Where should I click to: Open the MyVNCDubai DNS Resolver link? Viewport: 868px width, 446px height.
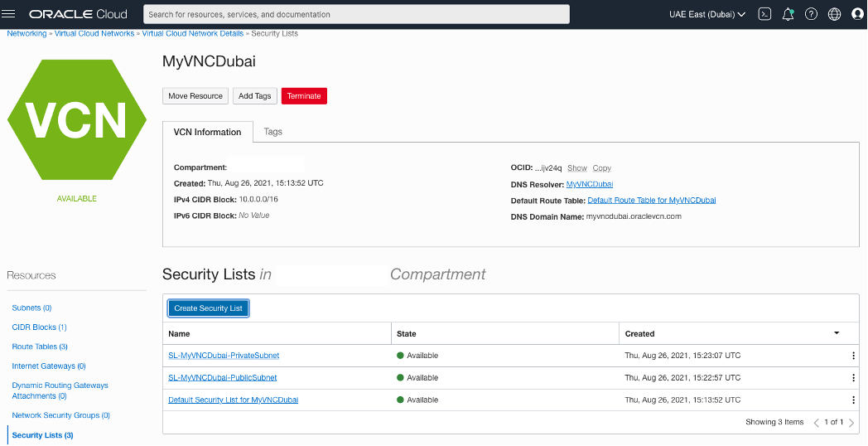590,184
